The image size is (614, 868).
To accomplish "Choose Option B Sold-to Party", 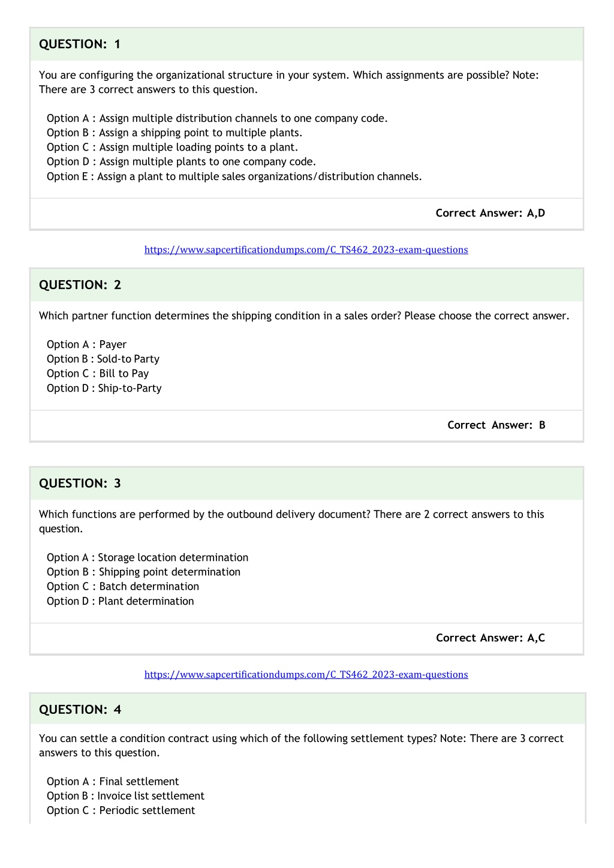I will coord(103,359).
